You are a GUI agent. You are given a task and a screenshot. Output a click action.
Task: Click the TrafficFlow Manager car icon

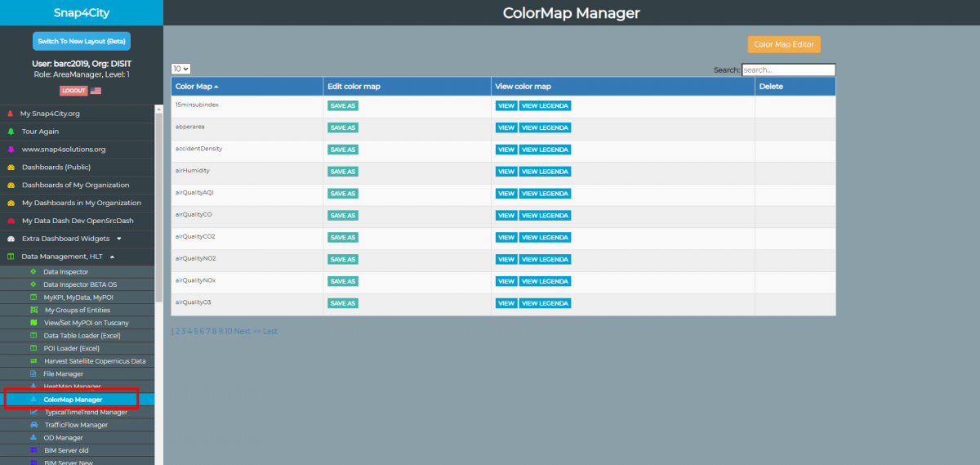(x=33, y=425)
